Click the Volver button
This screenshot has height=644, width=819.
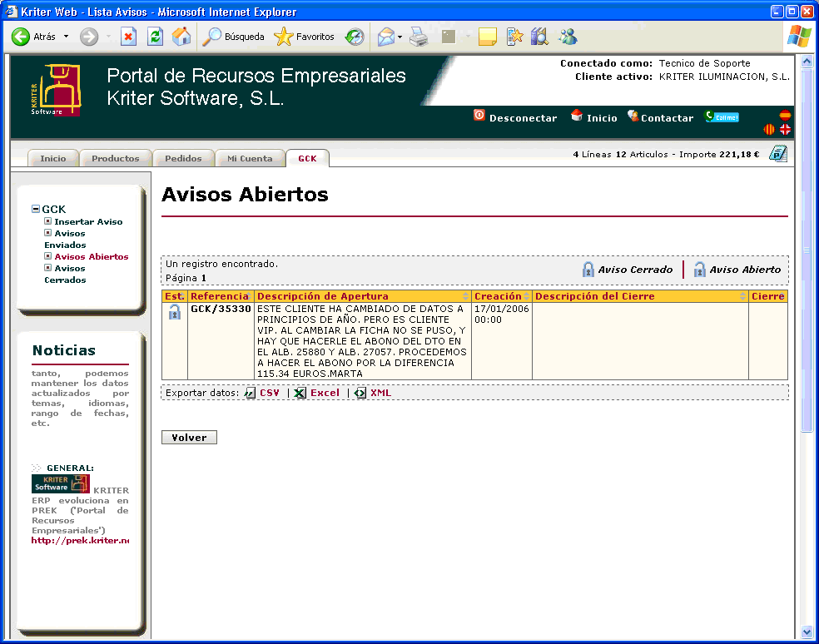[x=189, y=437]
